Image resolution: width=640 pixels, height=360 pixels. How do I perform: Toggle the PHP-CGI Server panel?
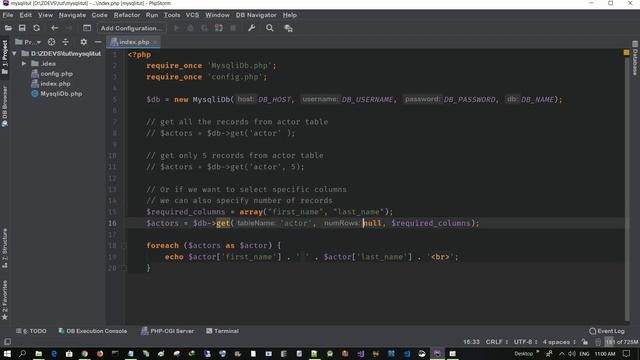pyautogui.click(x=167, y=331)
